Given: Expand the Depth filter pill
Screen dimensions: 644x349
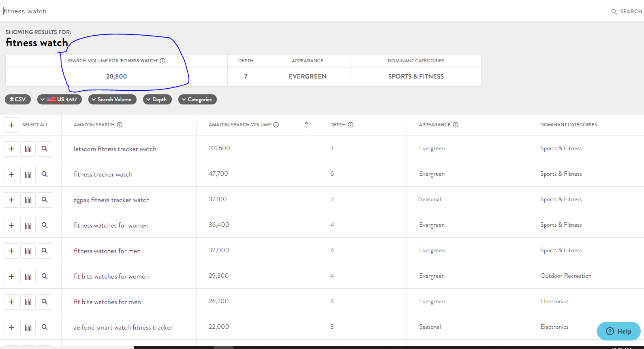Looking at the screenshot, I should (157, 100).
